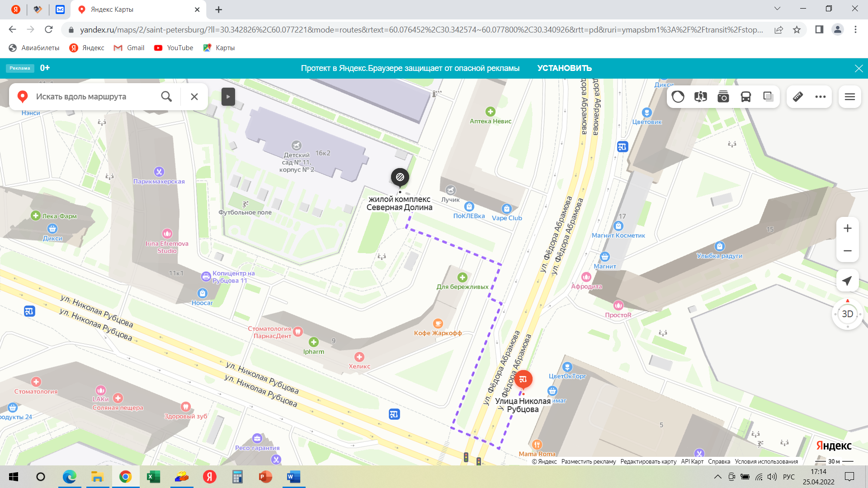Toggle the 3D map tilt control
Image resolution: width=868 pixels, height=488 pixels.
pyautogui.click(x=848, y=314)
